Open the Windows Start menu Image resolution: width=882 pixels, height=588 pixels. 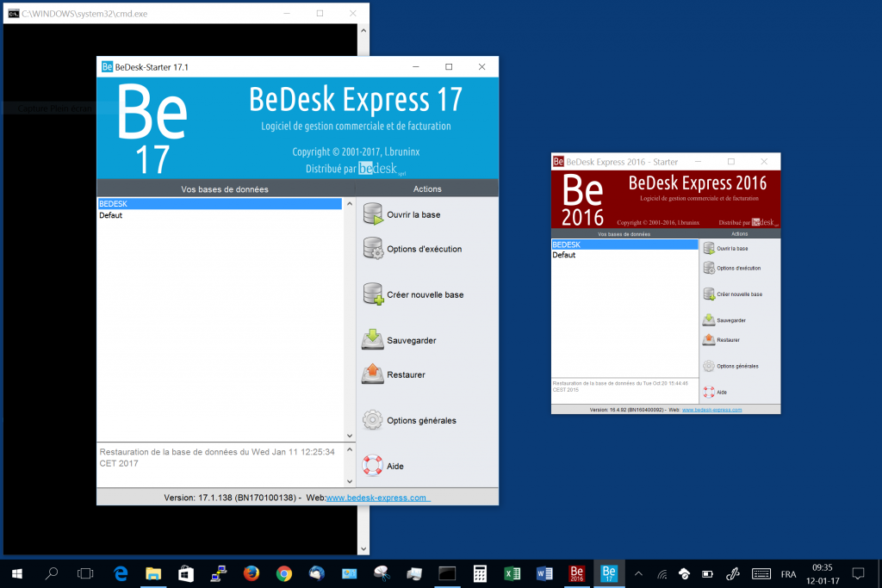[x=17, y=573]
